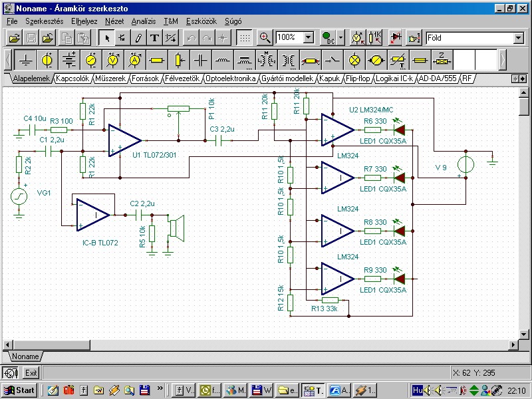Select the text tool T icon

click(155, 38)
